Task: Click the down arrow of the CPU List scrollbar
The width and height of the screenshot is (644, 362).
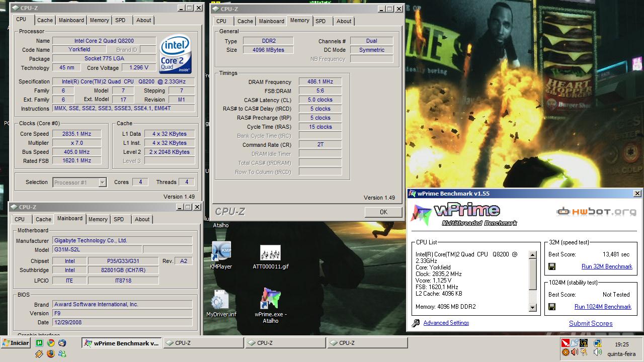Action: 533,308
